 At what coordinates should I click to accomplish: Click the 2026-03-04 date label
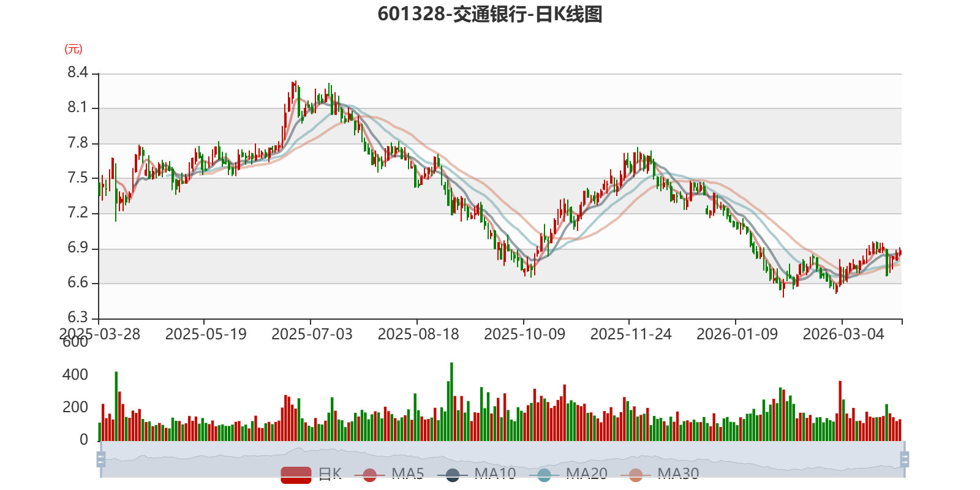point(843,334)
